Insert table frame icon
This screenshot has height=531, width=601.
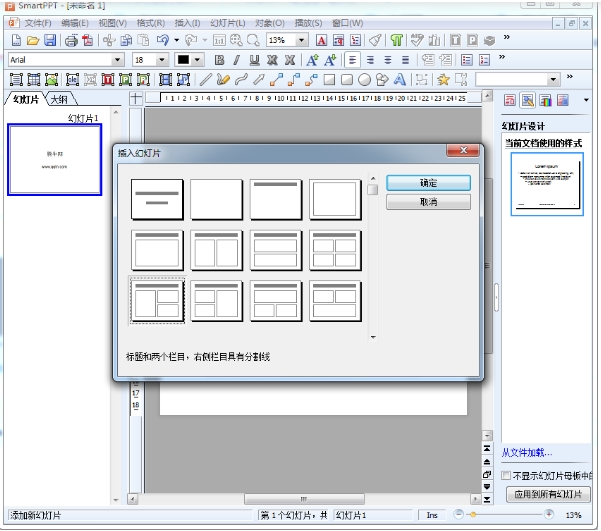pos(34,79)
